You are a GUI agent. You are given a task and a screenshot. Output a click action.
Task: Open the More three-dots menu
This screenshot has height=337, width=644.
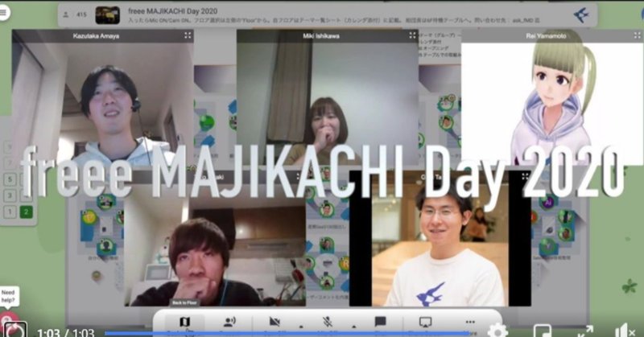pos(470,322)
